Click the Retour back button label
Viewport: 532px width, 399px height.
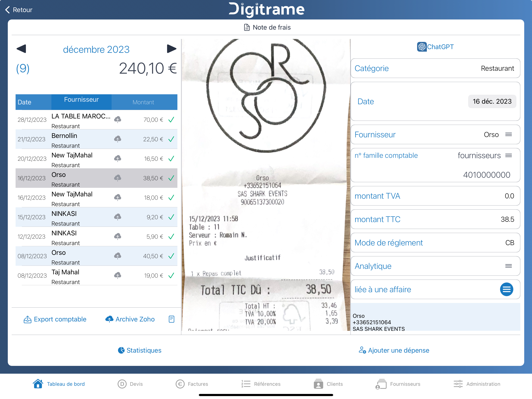(x=23, y=10)
